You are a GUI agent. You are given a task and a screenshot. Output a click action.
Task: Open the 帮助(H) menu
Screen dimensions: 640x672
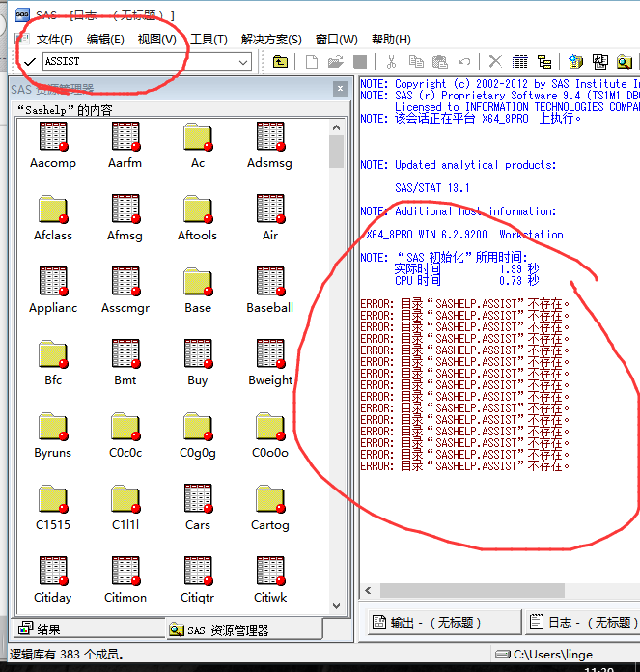(x=391, y=40)
